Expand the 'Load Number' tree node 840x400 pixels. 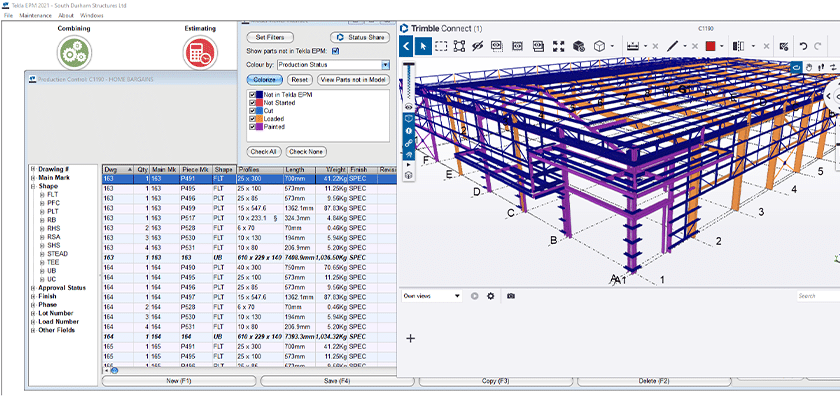pos(33,322)
